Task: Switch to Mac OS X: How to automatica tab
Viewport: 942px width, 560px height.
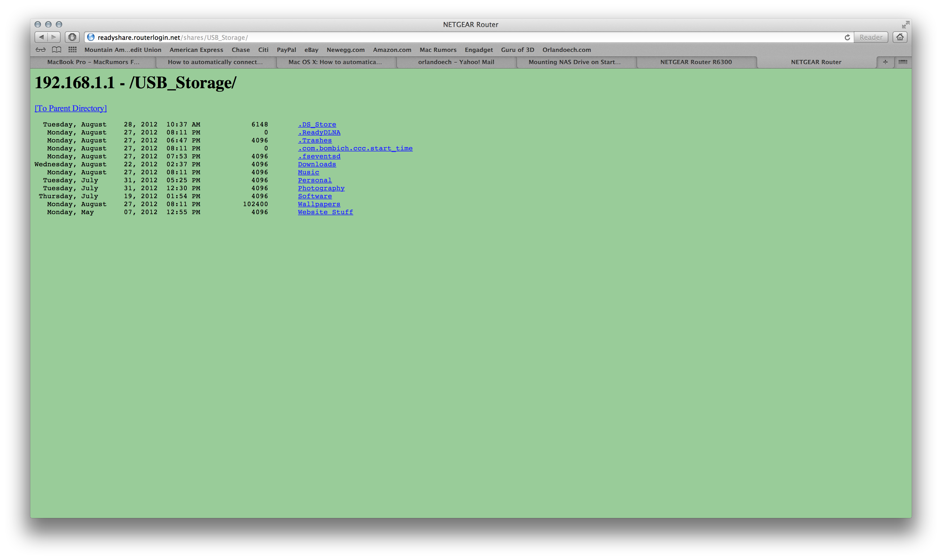Action: coord(335,62)
